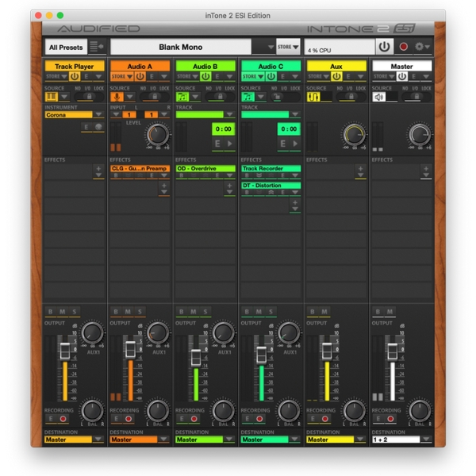
Task: Click the headphones source icon on Aux channel
Action: click(x=313, y=97)
